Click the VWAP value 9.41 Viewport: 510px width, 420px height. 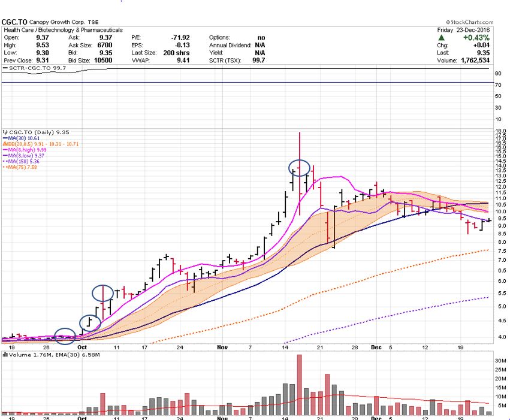(183, 61)
